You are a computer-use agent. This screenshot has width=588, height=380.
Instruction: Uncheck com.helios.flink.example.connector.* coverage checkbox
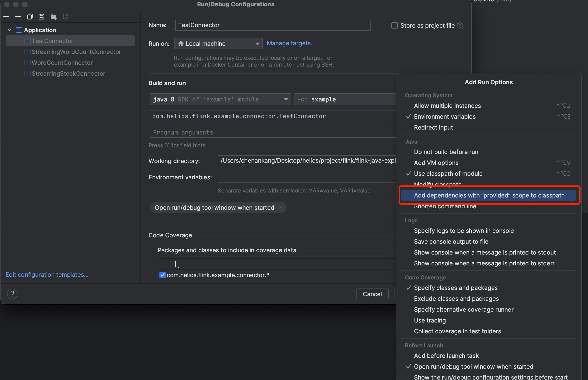click(162, 275)
